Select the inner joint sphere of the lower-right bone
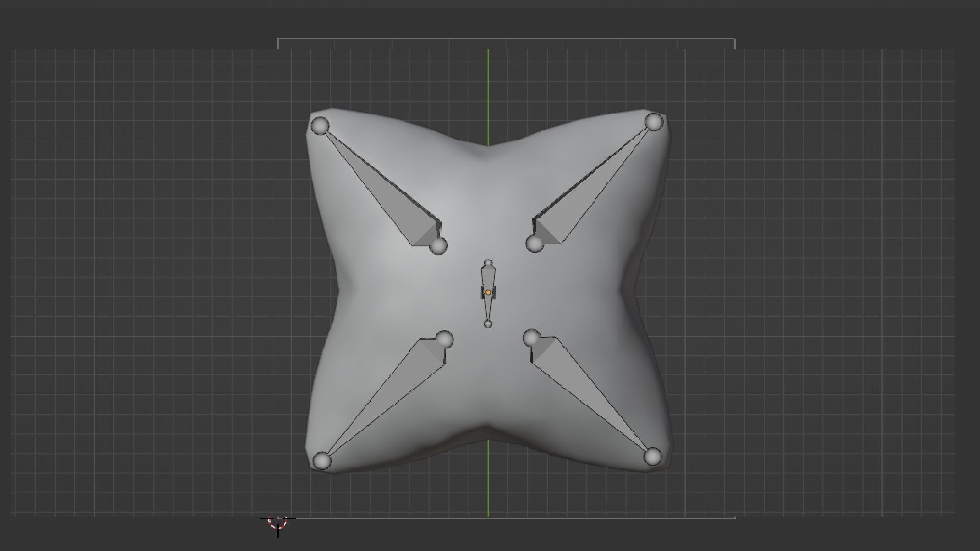This screenshot has width=980, height=551. point(532,337)
